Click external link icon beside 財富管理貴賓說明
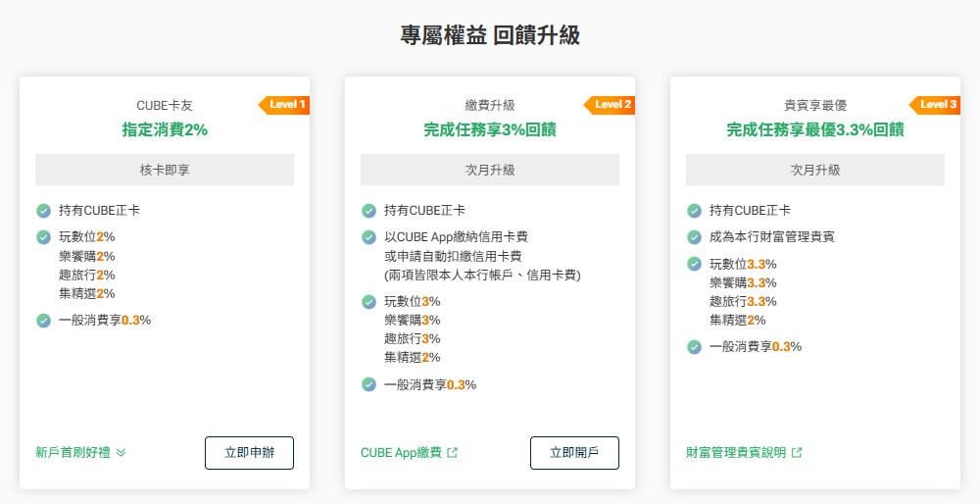 (797, 453)
